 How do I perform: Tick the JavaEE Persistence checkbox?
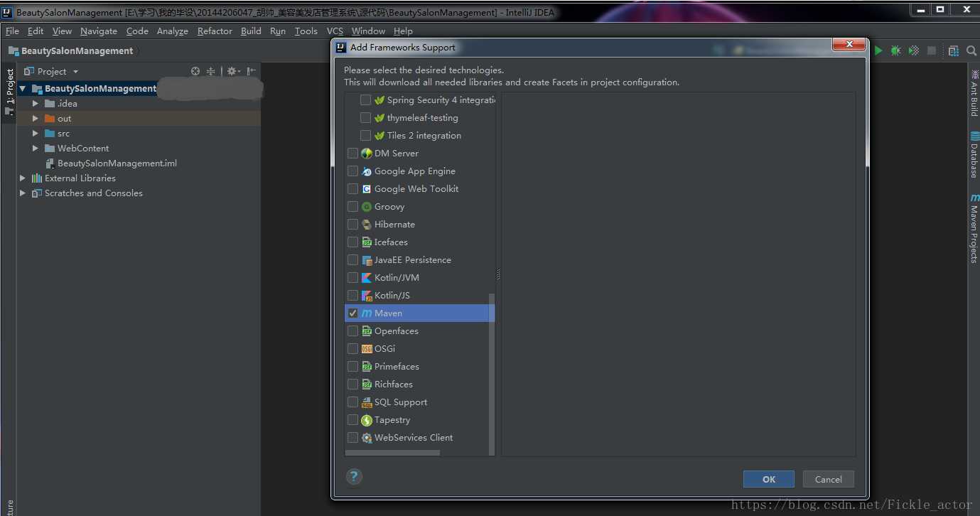tap(352, 259)
